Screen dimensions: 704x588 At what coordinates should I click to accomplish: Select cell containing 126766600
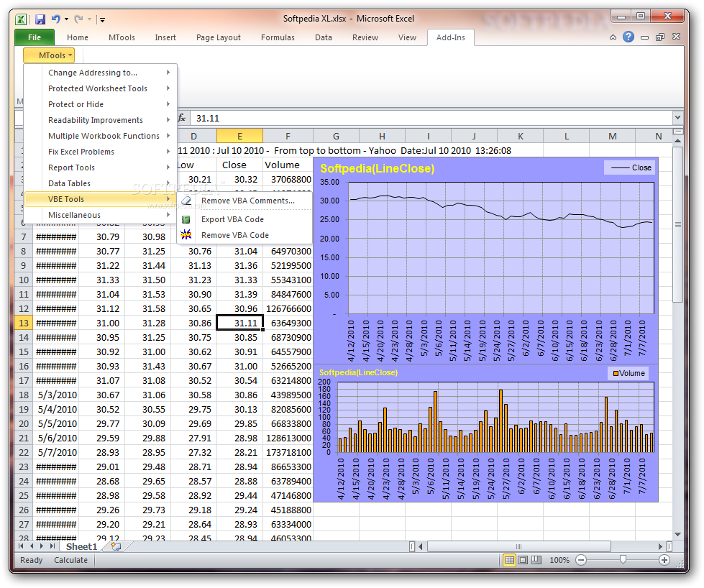point(288,309)
